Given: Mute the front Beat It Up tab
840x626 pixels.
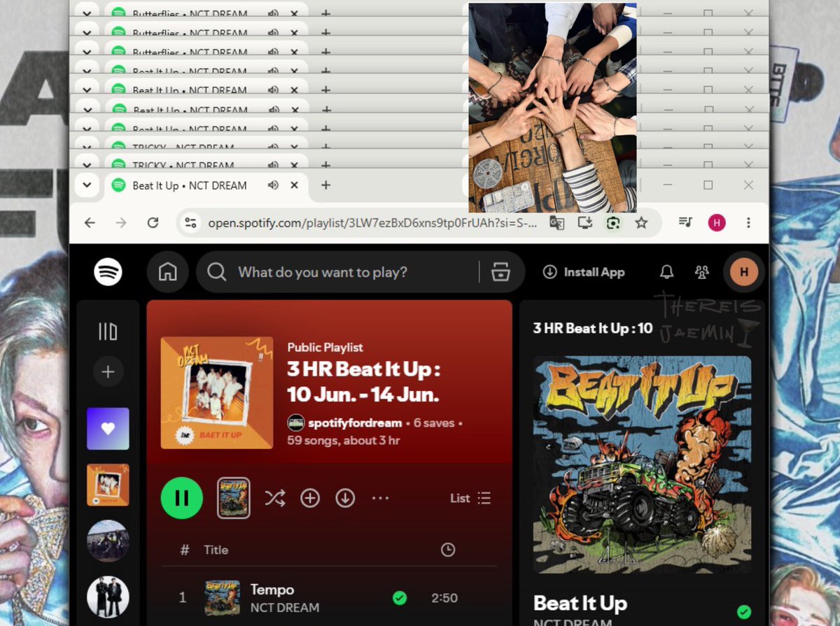Looking at the screenshot, I should [x=273, y=185].
